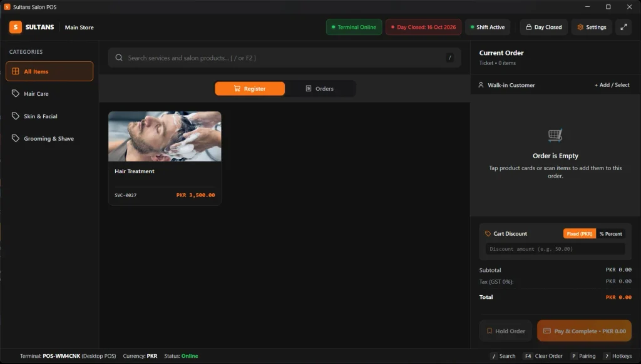Toggle the Shift Active status
The width and height of the screenshot is (641, 364).
pos(487,27)
